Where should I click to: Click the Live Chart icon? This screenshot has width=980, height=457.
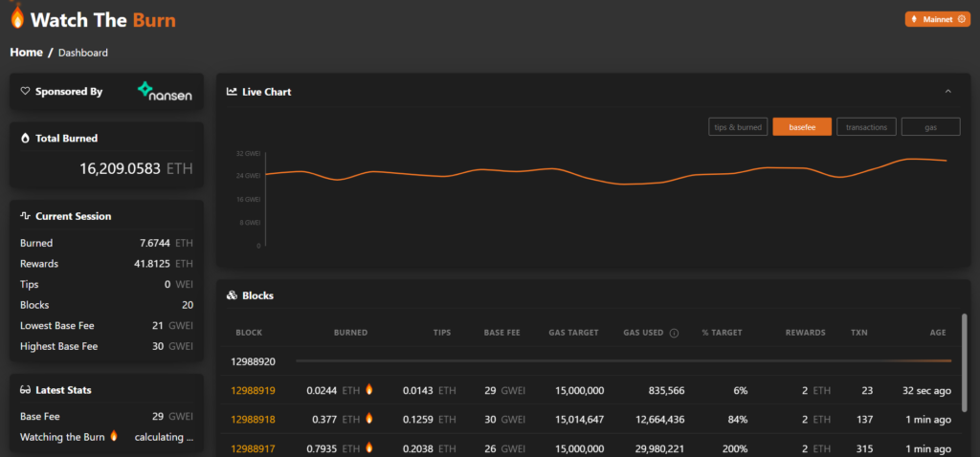232,92
